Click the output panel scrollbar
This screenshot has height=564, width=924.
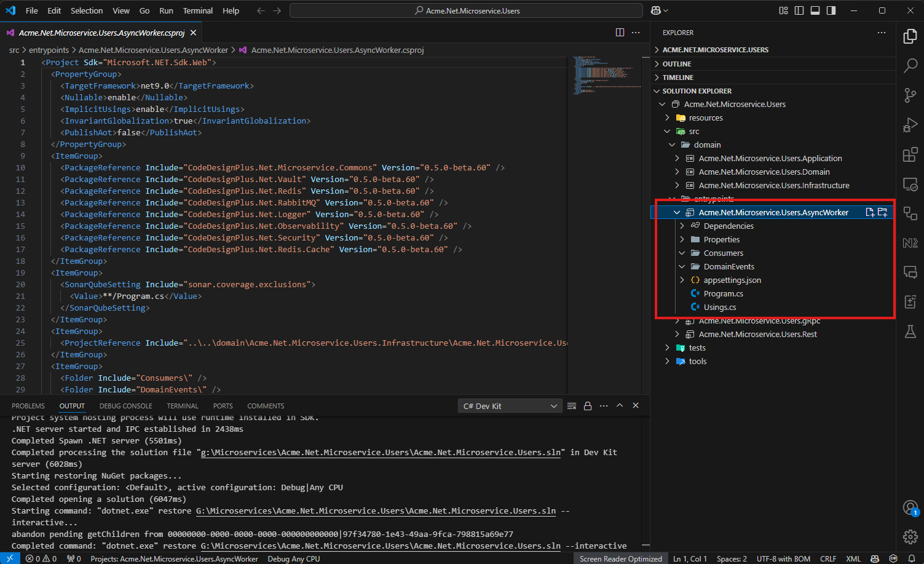646,484
